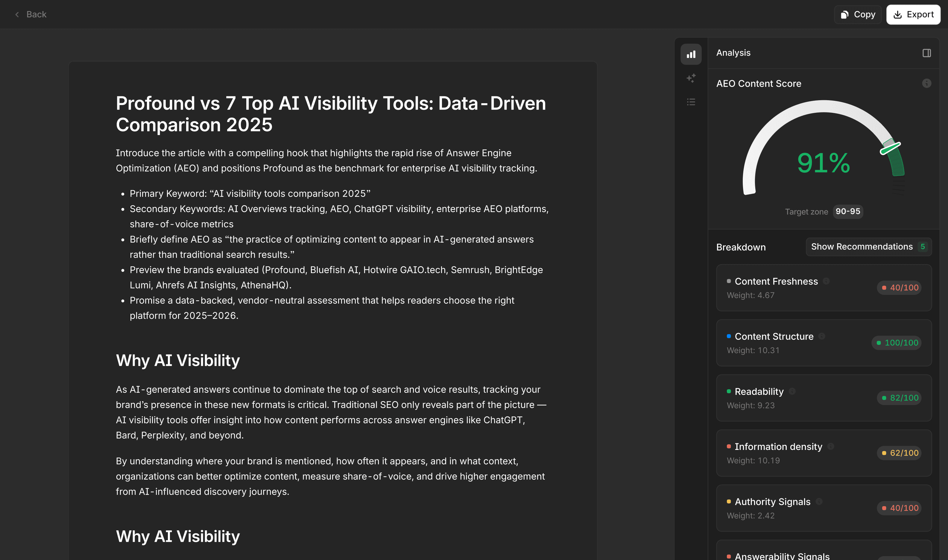Open the AI sparkle suggestions tab
The image size is (948, 560).
pyautogui.click(x=691, y=78)
